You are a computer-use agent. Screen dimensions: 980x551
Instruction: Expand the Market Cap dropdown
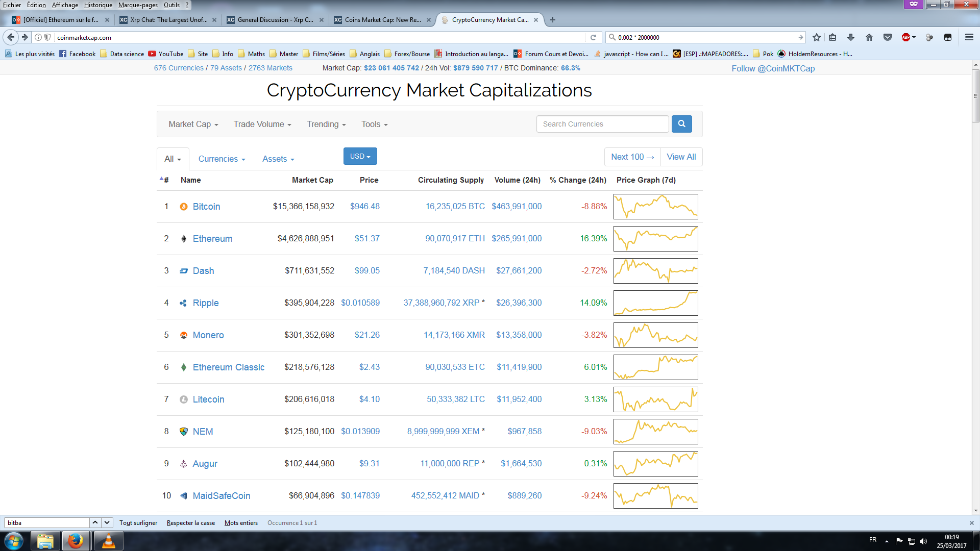pos(193,124)
